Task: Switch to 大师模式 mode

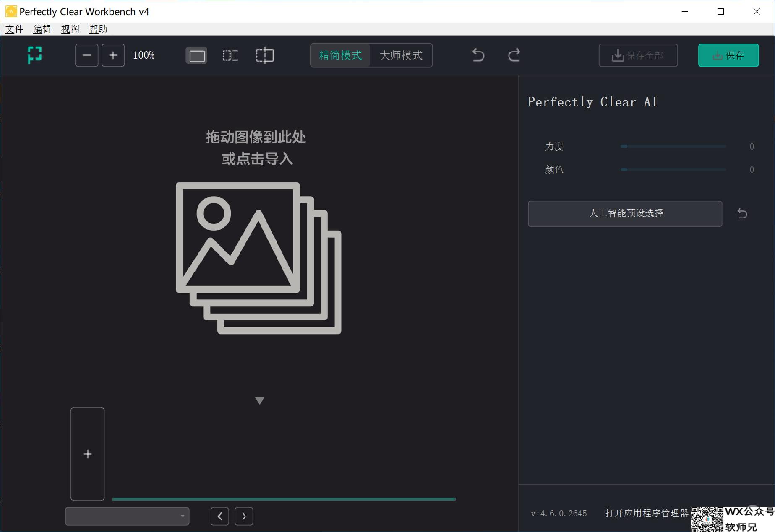Action: (x=401, y=55)
